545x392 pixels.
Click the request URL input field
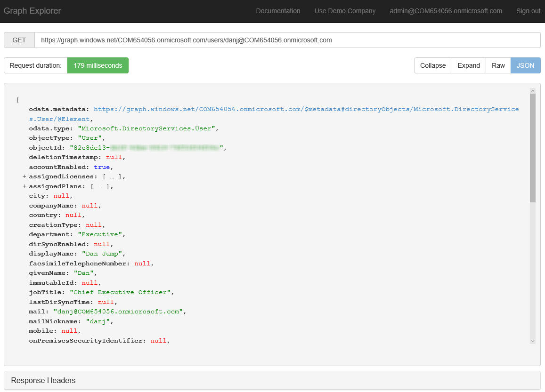point(287,40)
